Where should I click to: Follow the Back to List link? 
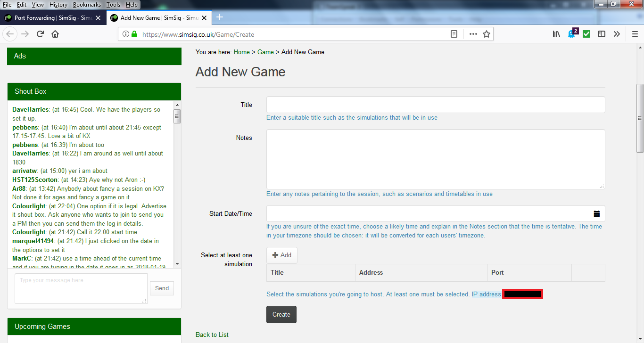(x=212, y=335)
